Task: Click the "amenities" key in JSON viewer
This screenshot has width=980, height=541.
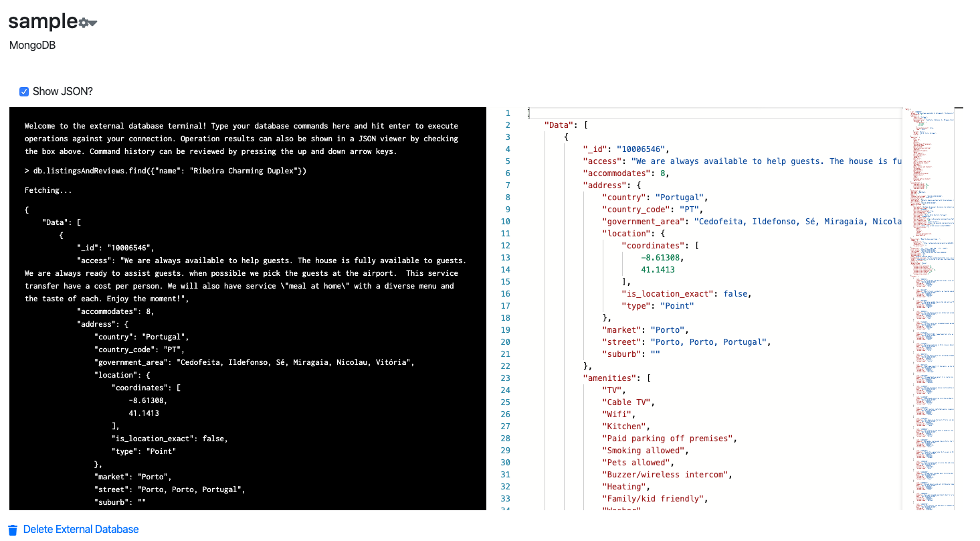Action: pyautogui.click(x=610, y=378)
